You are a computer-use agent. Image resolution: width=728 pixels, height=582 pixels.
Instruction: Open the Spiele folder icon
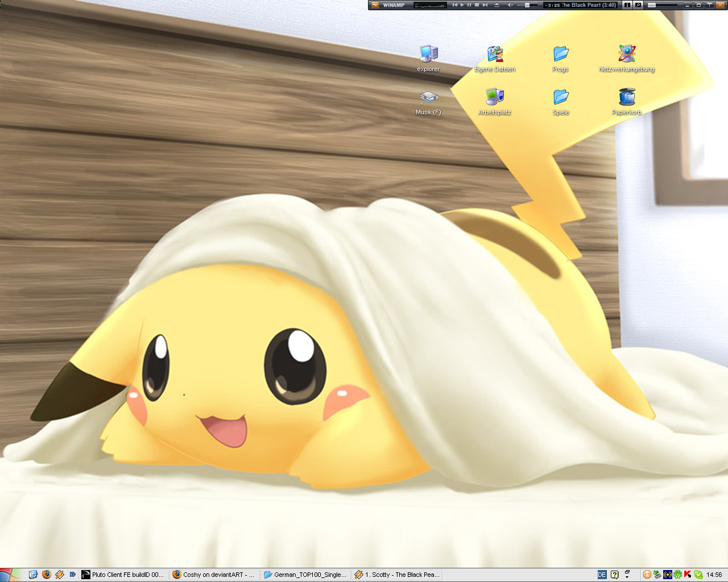click(561, 102)
